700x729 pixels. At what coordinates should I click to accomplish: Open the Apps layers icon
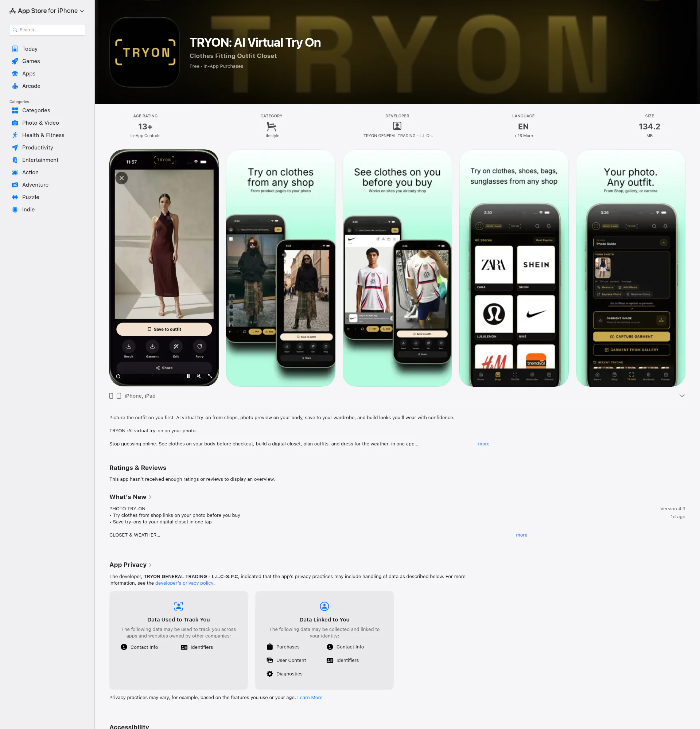[15, 74]
